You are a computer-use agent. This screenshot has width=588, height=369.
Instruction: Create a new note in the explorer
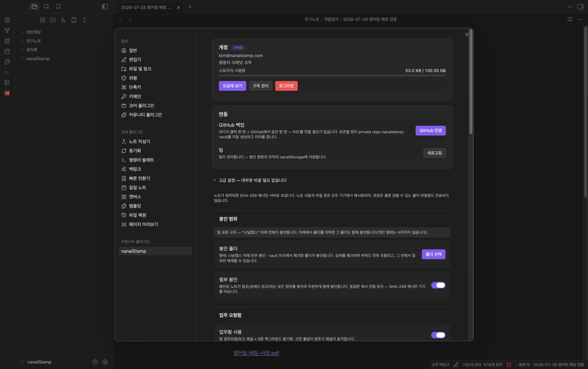(x=42, y=20)
